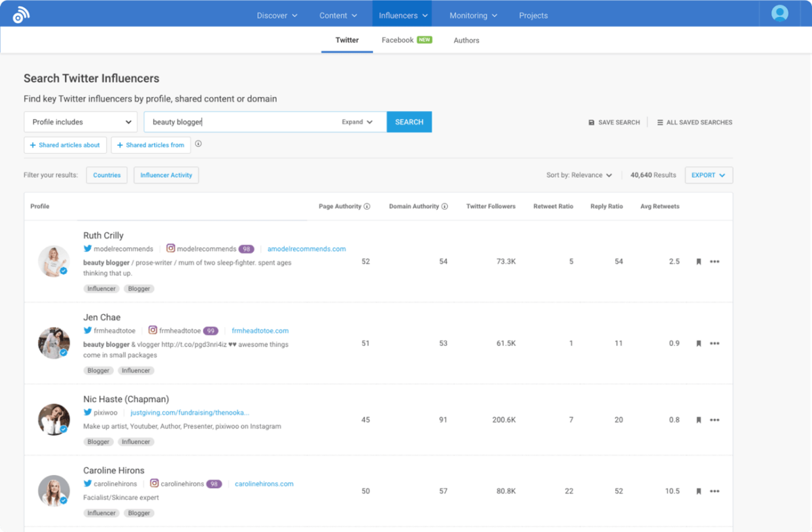Switch to the Facebook tab
Image resolution: width=812 pixels, height=532 pixels.
click(399, 40)
